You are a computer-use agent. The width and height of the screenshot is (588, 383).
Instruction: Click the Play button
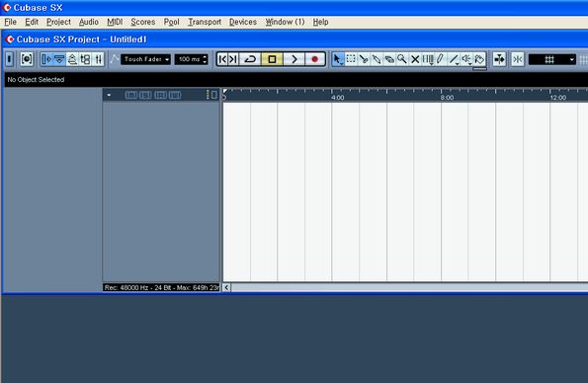coord(294,59)
